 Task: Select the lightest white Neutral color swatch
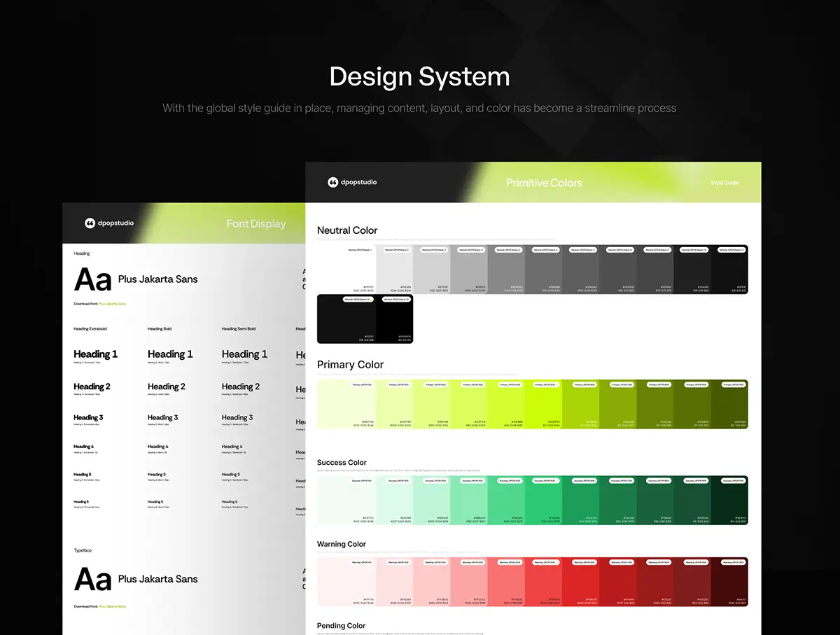347,270
